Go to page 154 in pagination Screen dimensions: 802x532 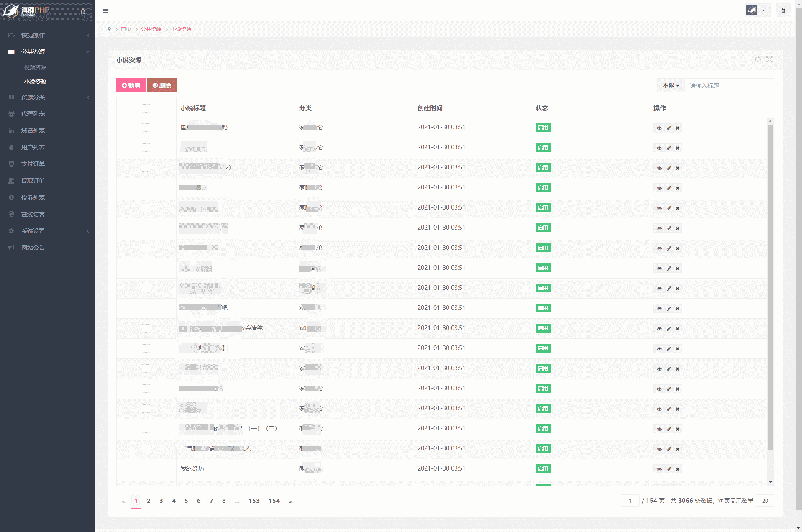tap(274, 501)
